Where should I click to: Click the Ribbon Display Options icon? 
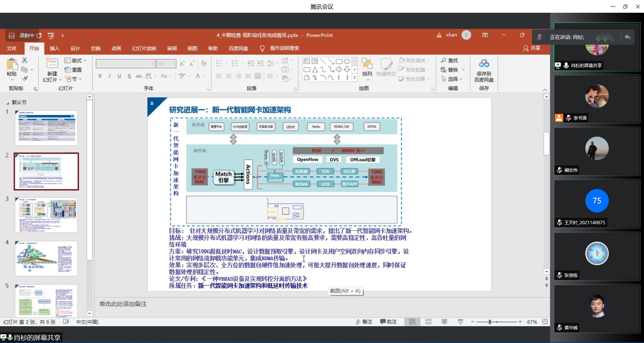click(485, 35)
